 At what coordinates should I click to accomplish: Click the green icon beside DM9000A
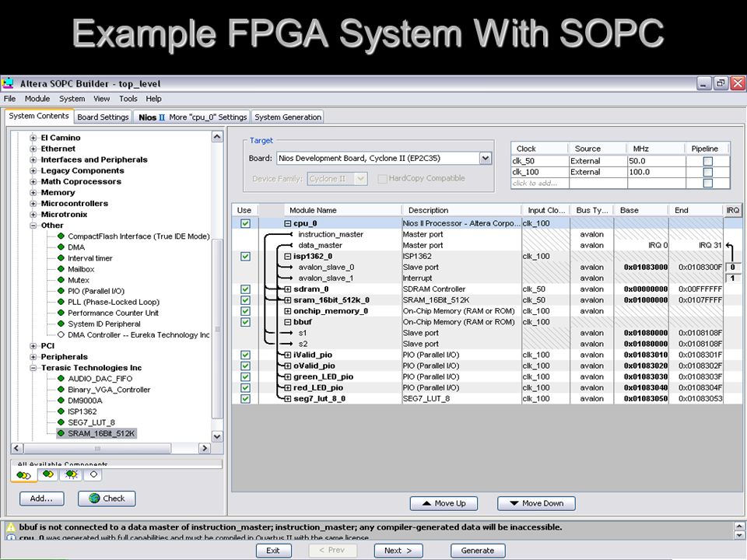pos(61,400)
